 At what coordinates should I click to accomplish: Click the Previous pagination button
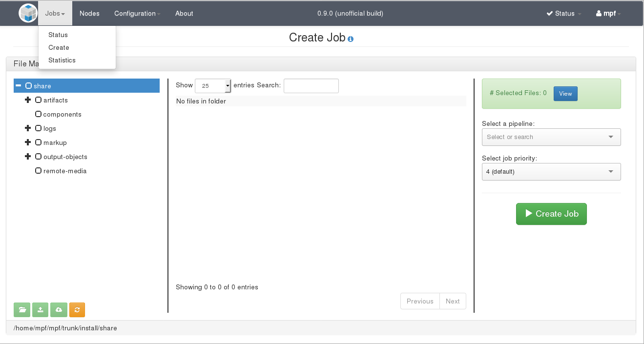coord(420,301)
